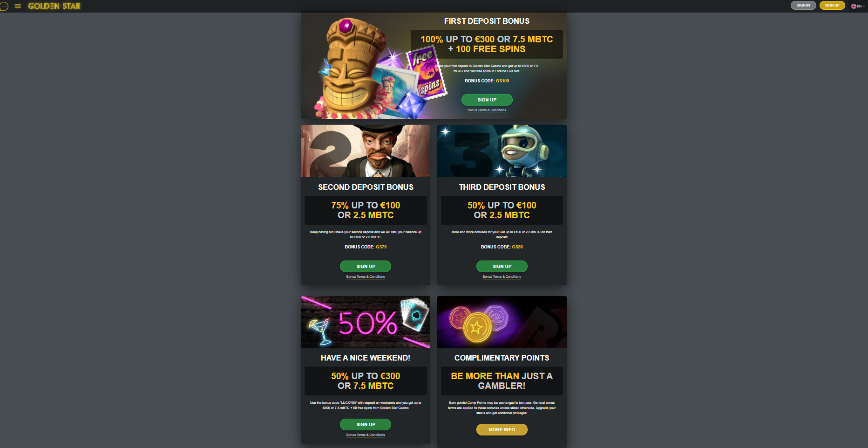Click the Second Deposit Bonus gangster image

tap(366, 151)
